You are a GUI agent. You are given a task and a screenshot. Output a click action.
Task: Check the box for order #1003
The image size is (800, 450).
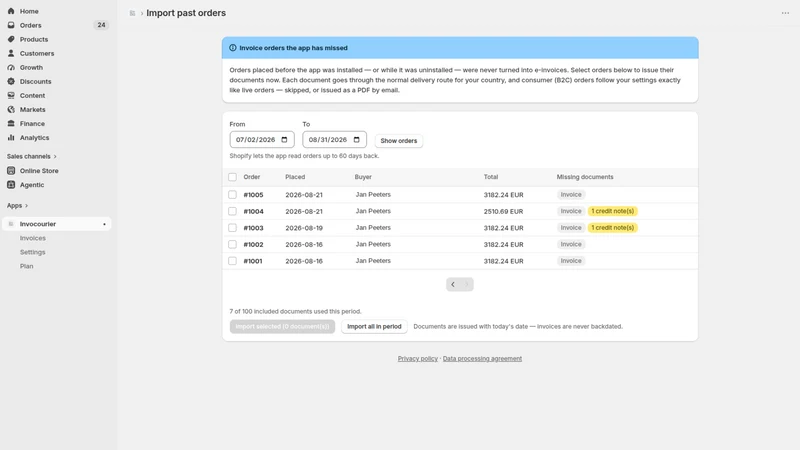232,228
